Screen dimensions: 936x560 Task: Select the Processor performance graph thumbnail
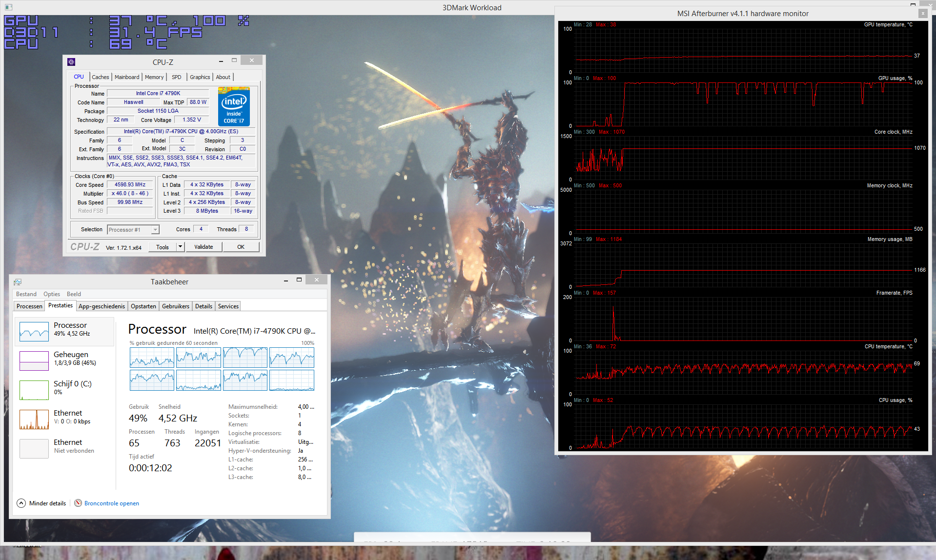point(34,332)
